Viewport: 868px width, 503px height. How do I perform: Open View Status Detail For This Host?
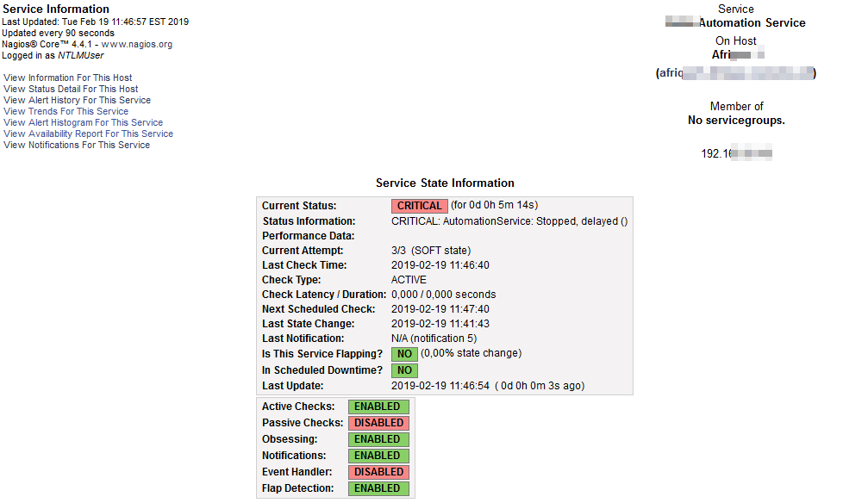click(x=71, y=89)
